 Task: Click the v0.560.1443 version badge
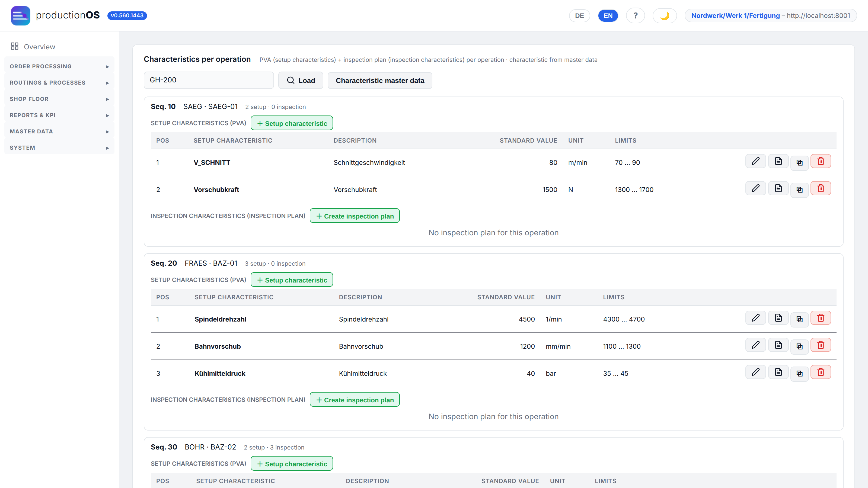[127, 15]
